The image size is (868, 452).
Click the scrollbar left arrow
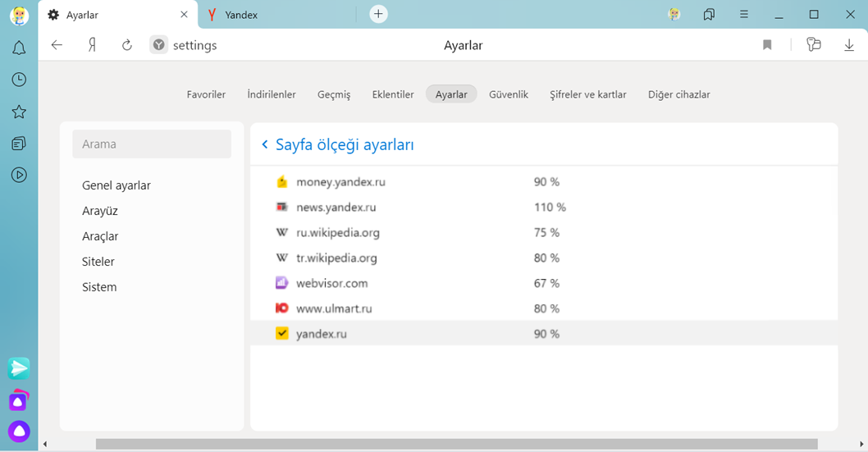pyautogui.click(x=45, y=445)
